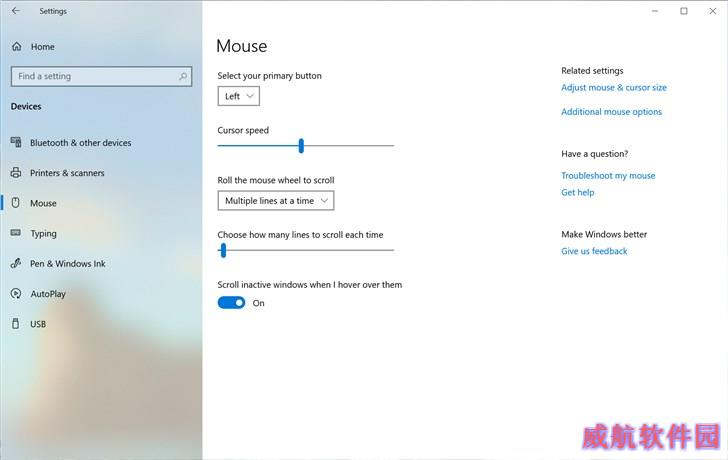Click the Find a setting search box
The width and height of the screenshot is (728, 460).
click(x=101, y=76)
